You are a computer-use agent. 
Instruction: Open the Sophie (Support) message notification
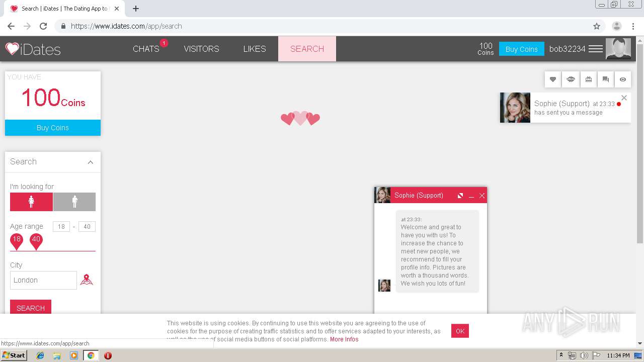click(x=566, y=108)
